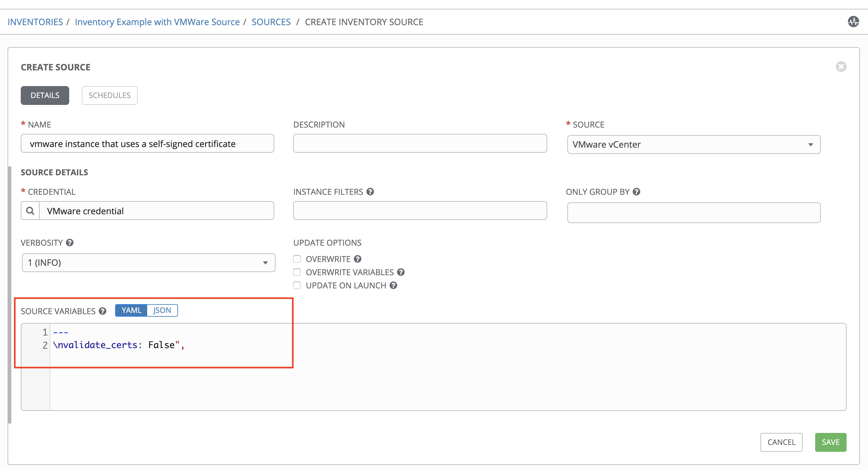
Task: Open the activity stream icon
Action: click(x=853, y=22)
